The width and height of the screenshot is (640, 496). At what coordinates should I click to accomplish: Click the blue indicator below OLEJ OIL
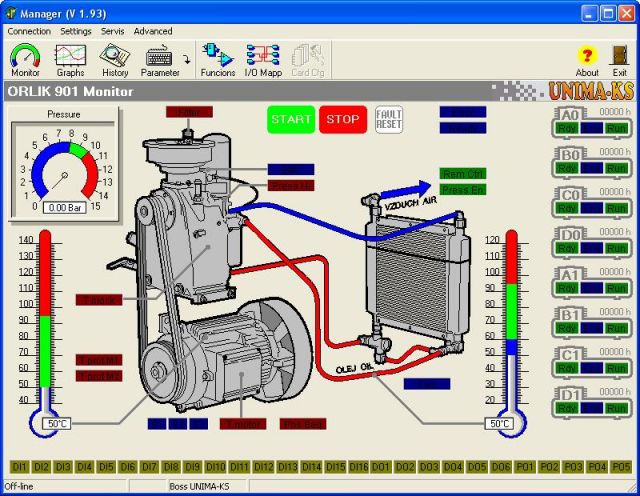coord(427,384)
